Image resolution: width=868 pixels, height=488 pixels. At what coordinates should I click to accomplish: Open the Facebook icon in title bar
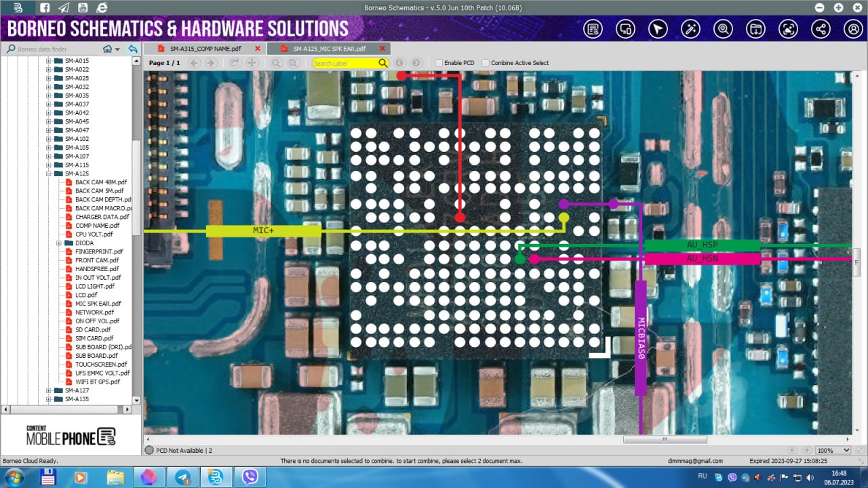[44, 7]
